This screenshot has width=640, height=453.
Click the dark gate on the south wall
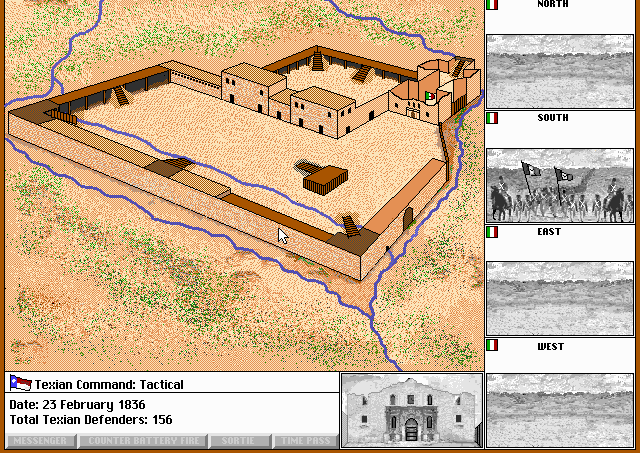point(408,216)
